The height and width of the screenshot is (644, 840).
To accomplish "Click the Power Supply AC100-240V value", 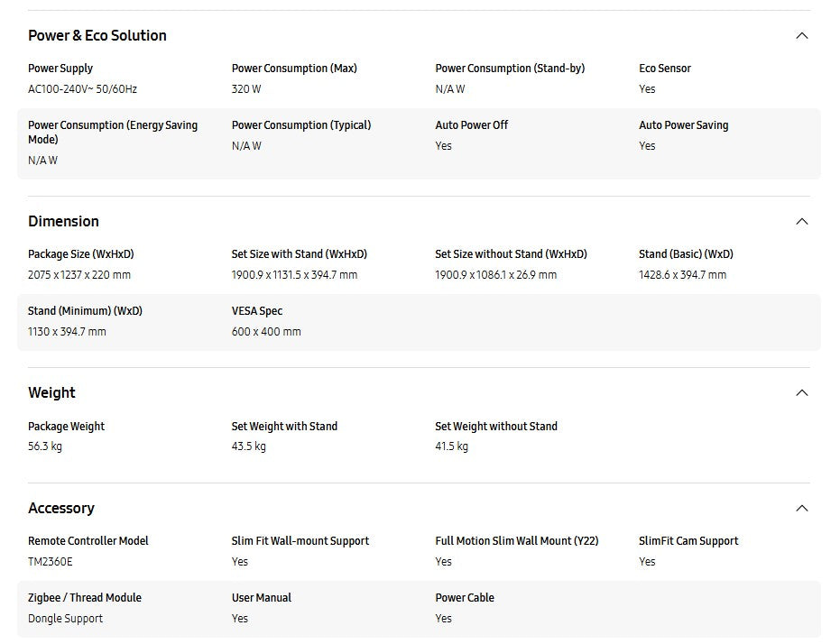I will coord(82,89).
